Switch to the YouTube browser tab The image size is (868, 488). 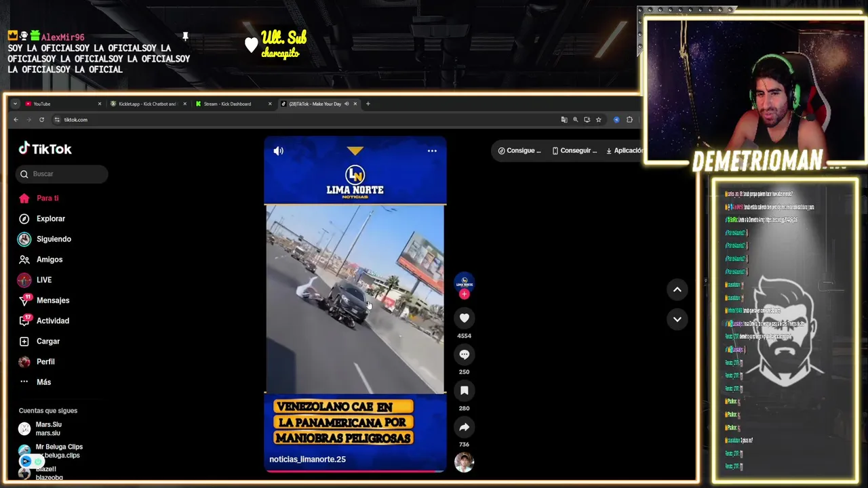[x=60, y=104]
